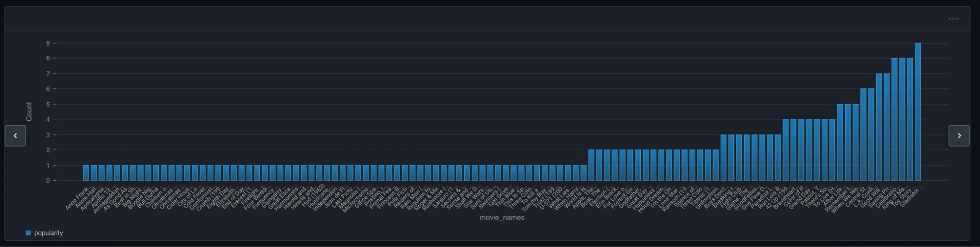Click the Toy Story bar beside Gladiator
Image resolution: width=980 pixels, height=247 pixels.
click(x=910, y=119)
